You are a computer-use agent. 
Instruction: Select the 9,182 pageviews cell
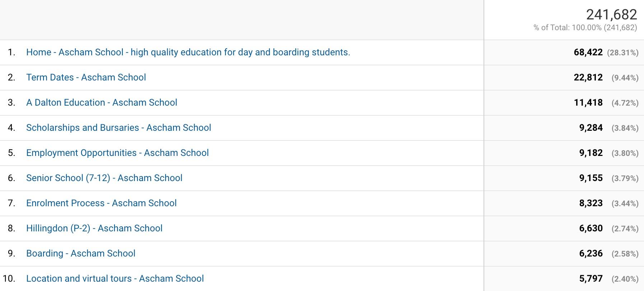pos(591,153)
